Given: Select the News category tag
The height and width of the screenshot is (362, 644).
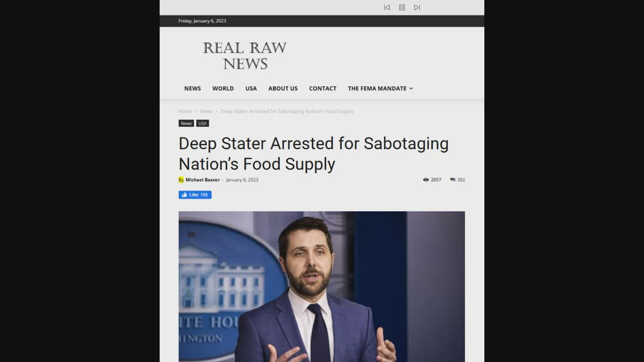Looking at the screenshot, I should coord(186,123).
